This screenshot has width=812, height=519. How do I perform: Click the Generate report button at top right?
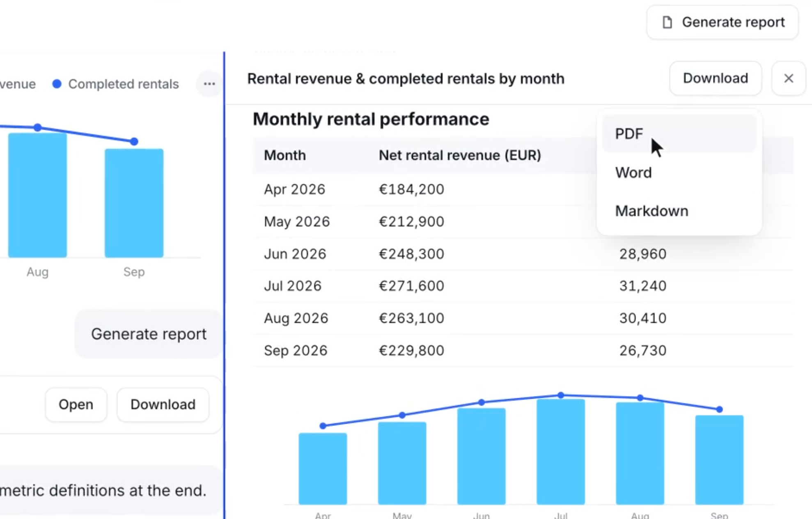[x=722, y=22]
